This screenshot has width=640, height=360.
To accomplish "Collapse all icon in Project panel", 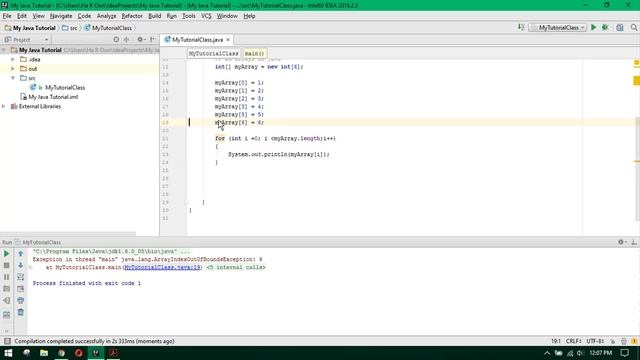I will coord(127,40).
